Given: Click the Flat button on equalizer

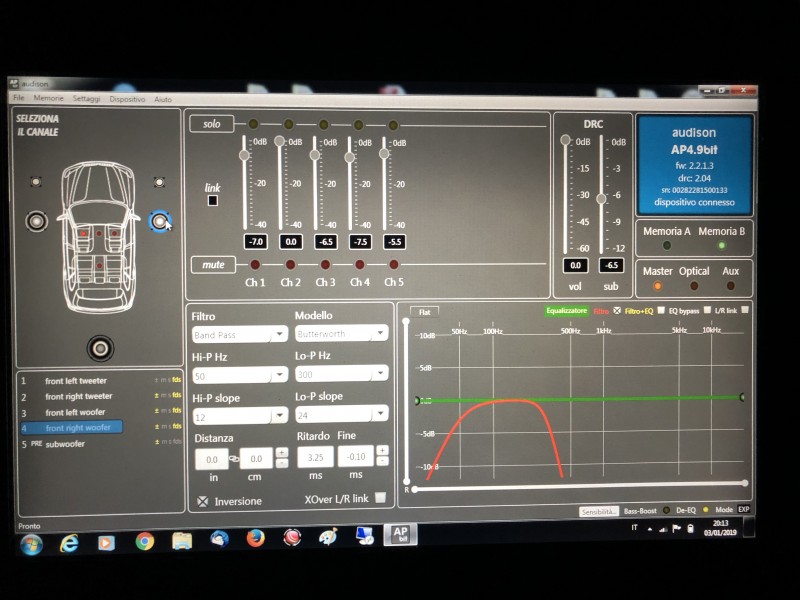Looking at the screenshot, I should (x=424, y=312).
